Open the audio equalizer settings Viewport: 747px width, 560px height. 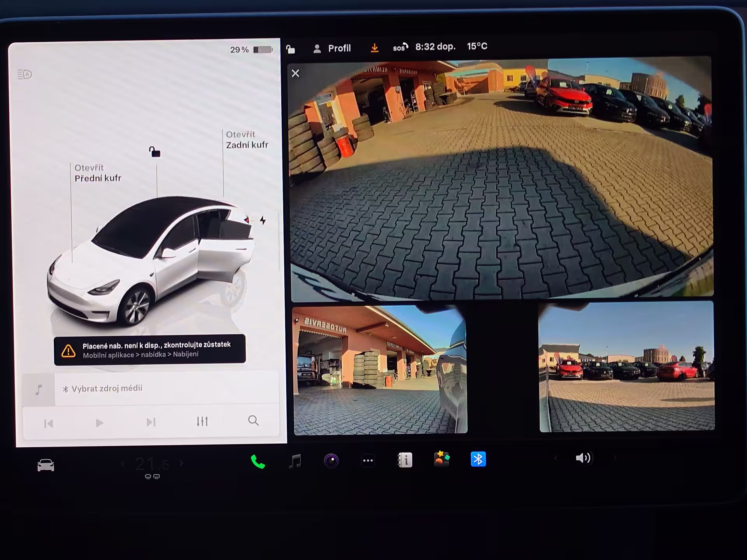point(202,421)
